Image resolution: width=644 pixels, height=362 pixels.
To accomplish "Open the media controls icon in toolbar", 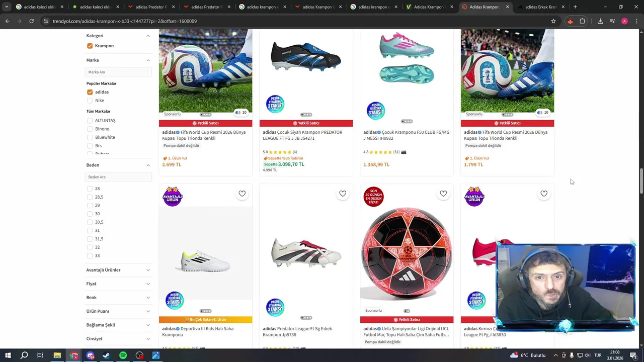I will point(612,21).
